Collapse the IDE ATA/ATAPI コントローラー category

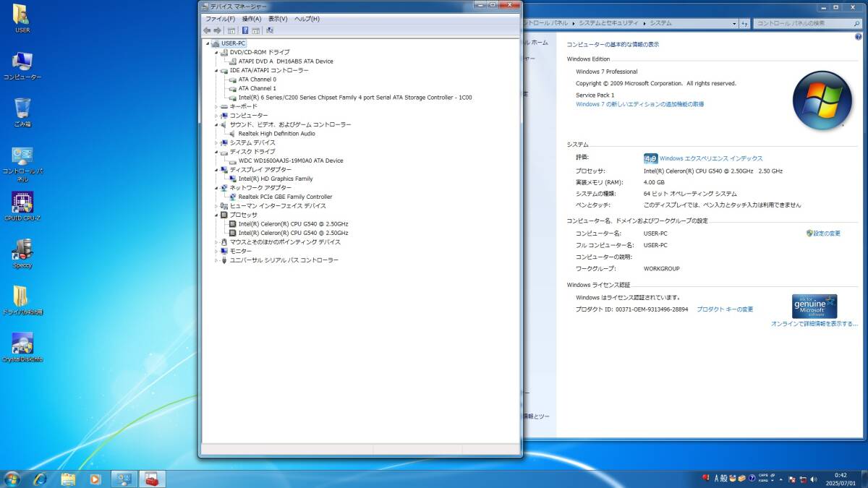(216, 70)
